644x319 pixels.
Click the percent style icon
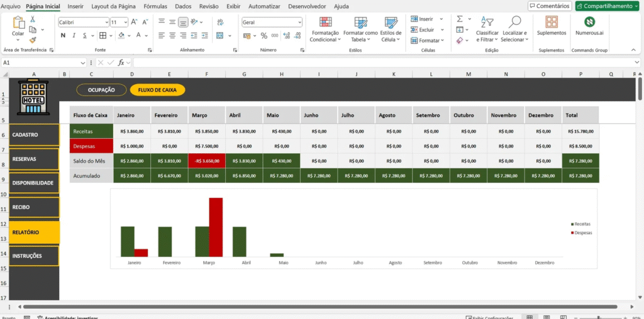[x=264, y=36]
